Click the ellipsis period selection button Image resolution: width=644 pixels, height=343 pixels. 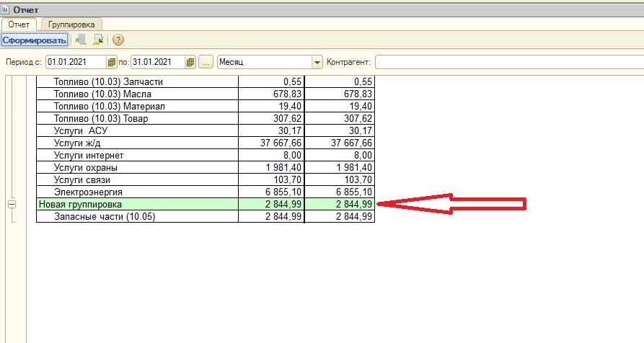206,63
